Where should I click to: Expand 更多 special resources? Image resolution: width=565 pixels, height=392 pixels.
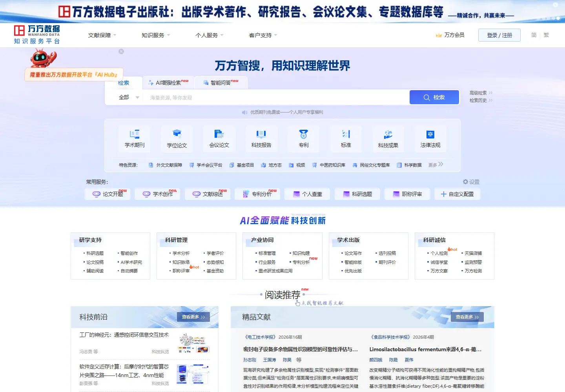[x=436, y=165]
